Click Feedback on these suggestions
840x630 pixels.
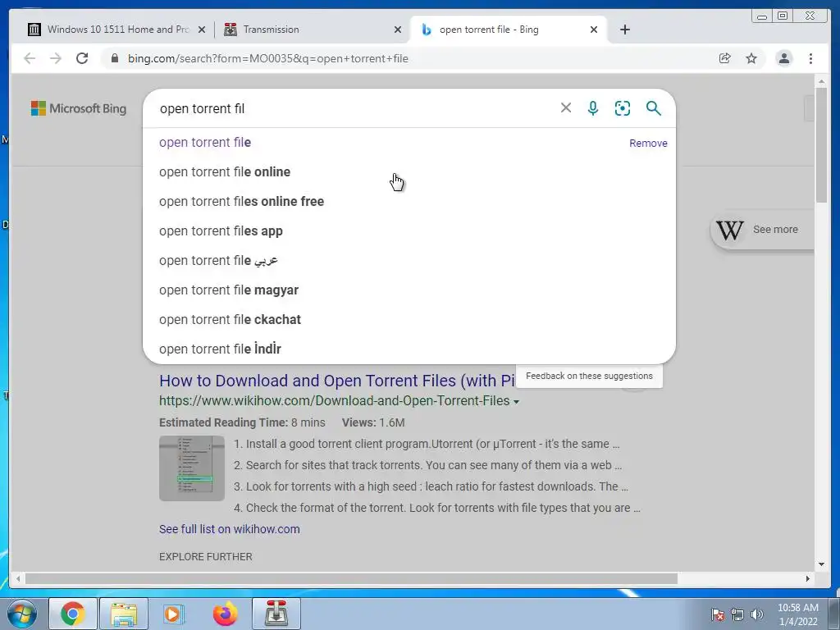[589, 376]
